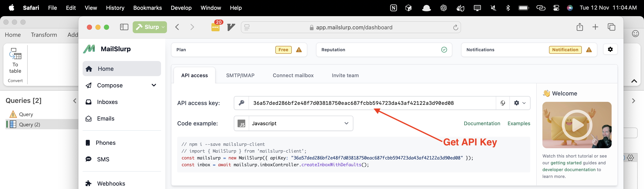The image size is (644, 189).
Task: Click the Plan warning triangle icon
Action: coord(299,50)
